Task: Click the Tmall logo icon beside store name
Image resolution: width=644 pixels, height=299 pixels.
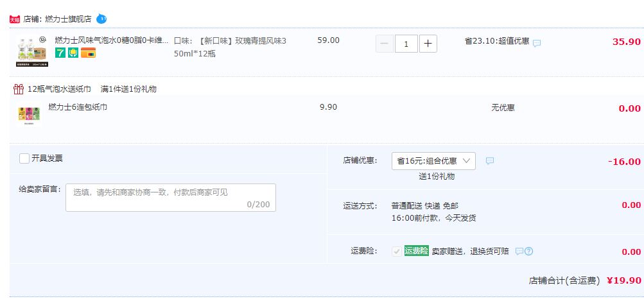Action: [x=15, y=19]
